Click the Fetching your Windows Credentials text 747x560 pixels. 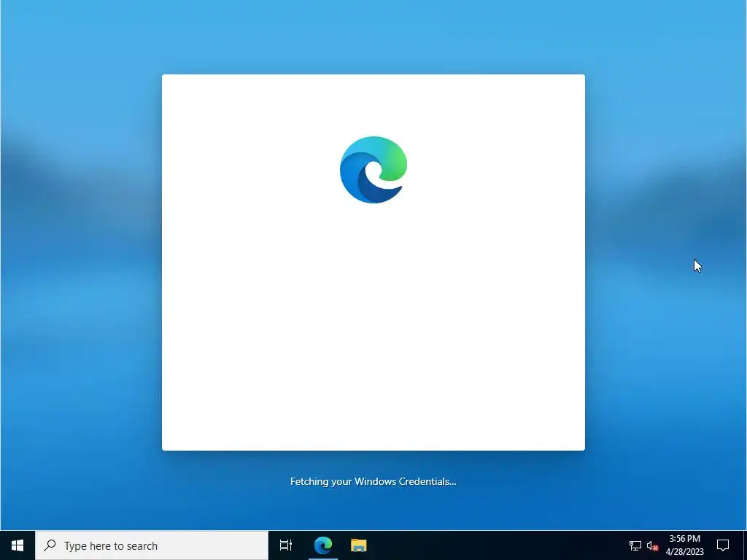click(373, 481)
